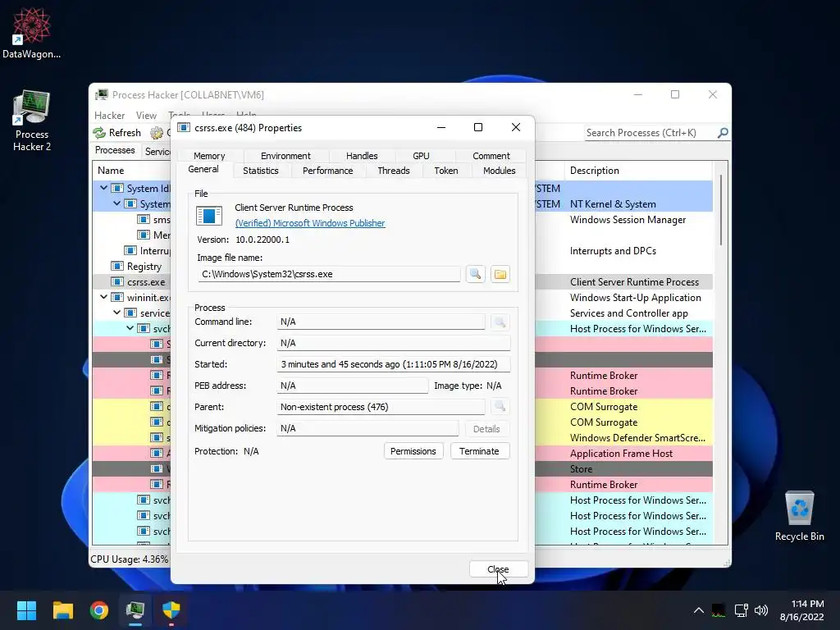
Task: Open the Process Hacker 2 desktop shortcut
Action: [x=31, y=121]
